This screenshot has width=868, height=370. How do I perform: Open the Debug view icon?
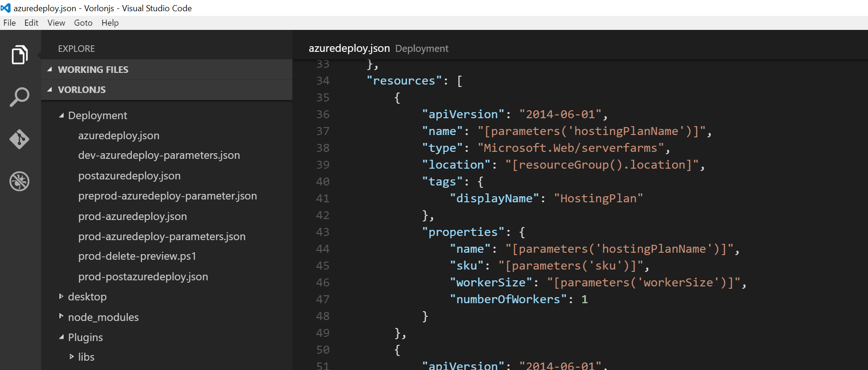[x=20, y=181]
